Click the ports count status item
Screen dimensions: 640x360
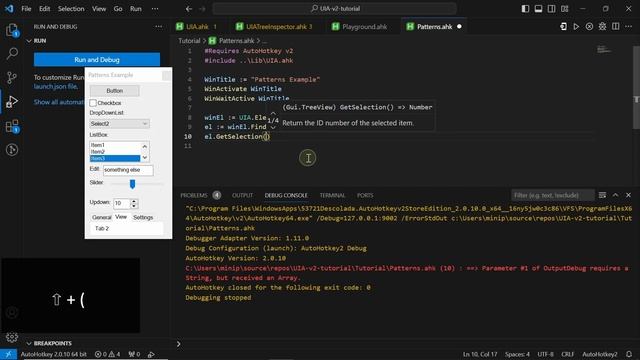point(134,354)
